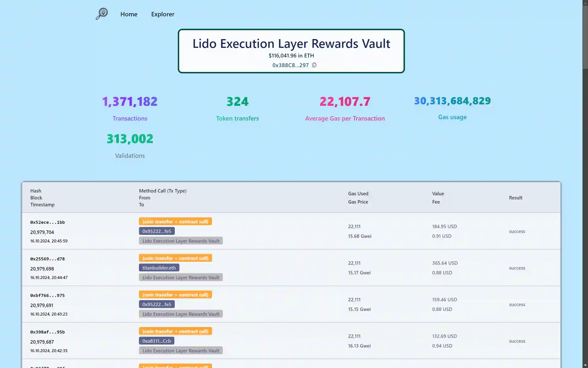Screen dimensions: 588x368
Task: Click 0x95222...fe5 sender in 0xbf766 row
Action: click(x=157, y=304)
